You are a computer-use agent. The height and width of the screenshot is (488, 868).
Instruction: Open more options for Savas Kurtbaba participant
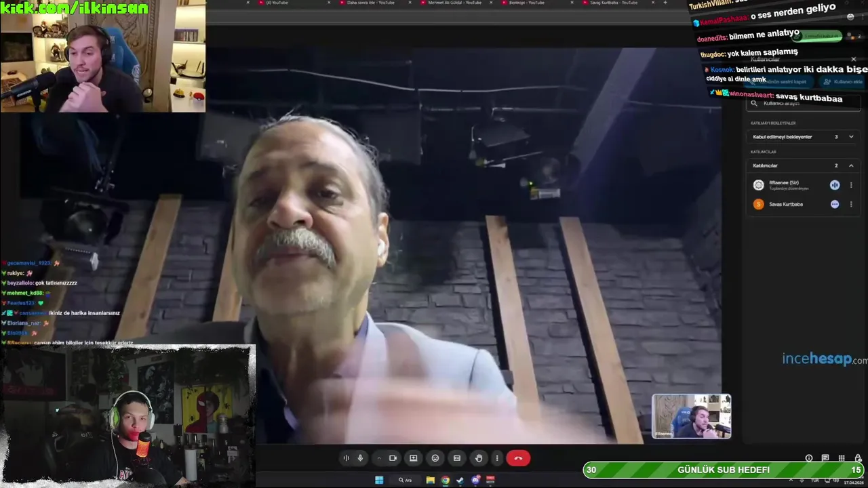pos(851,204)
